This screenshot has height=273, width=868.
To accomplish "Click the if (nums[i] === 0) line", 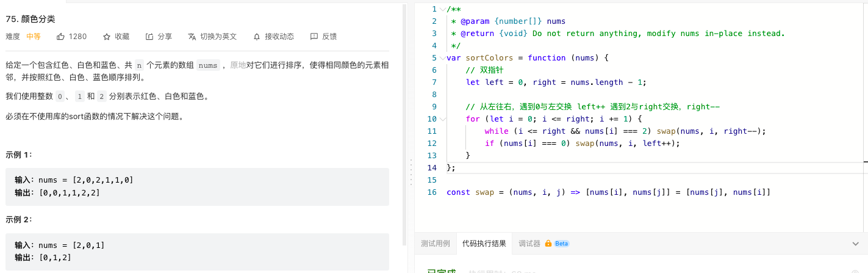I will [x=582, y=144].
